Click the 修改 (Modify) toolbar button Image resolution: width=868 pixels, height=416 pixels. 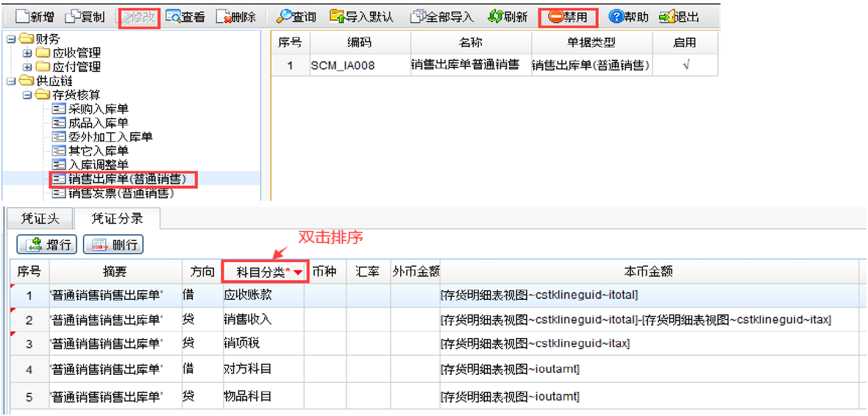[138, 18]
